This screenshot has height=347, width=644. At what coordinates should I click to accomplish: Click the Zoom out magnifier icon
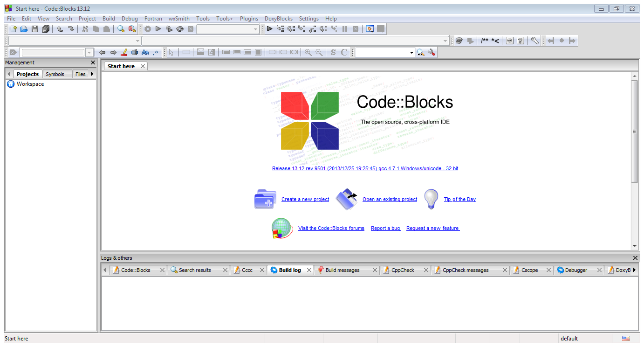[x=319, y=53]
